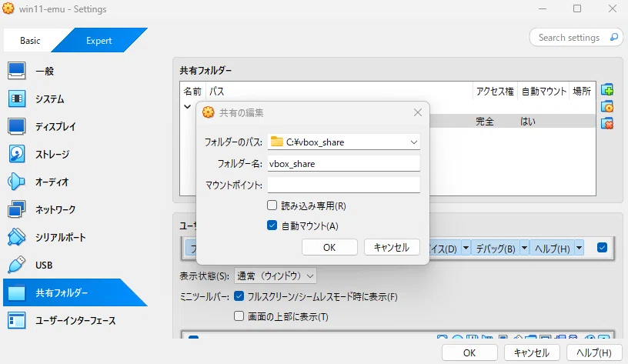
Task: Click the パス column header
Action: [x=339, y=92]
